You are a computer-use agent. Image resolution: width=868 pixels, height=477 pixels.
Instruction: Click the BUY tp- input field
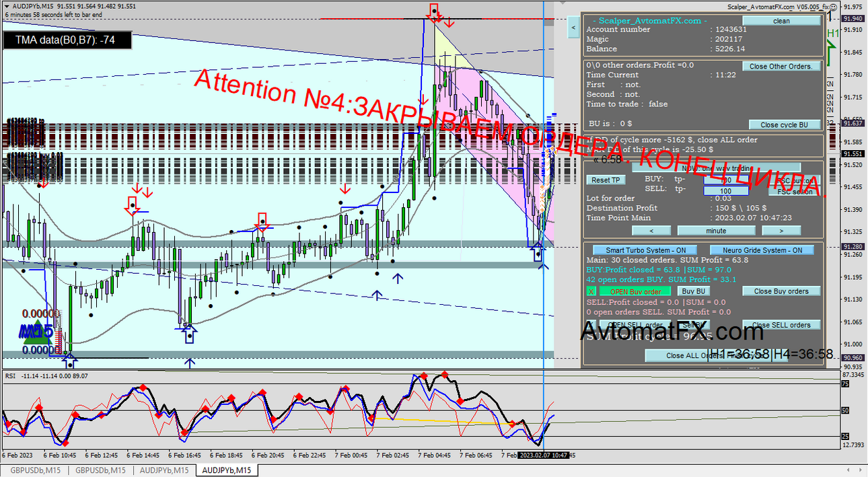click(726, 180)
